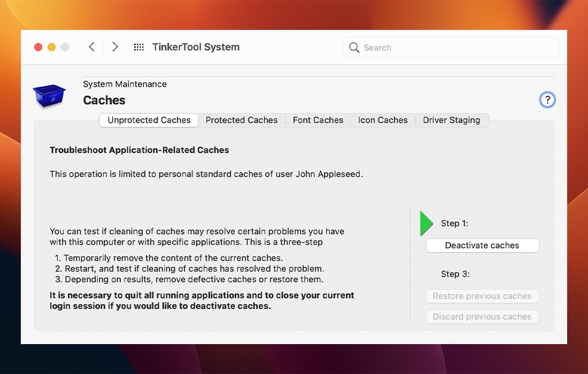
Task: Click the app grid icon beside TinkerTool System
Action: (x=138, y=47)
